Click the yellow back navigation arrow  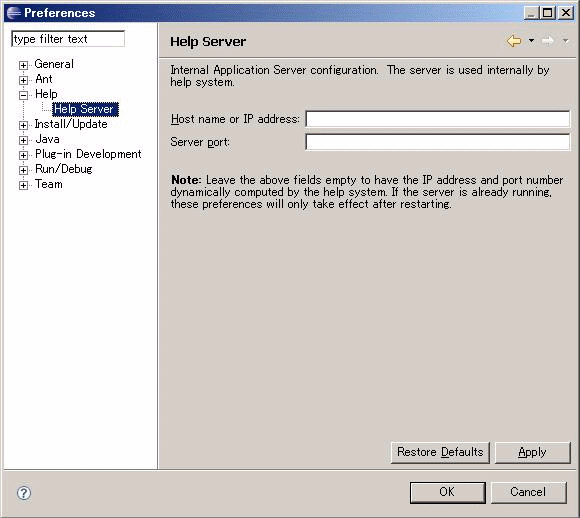514,41
